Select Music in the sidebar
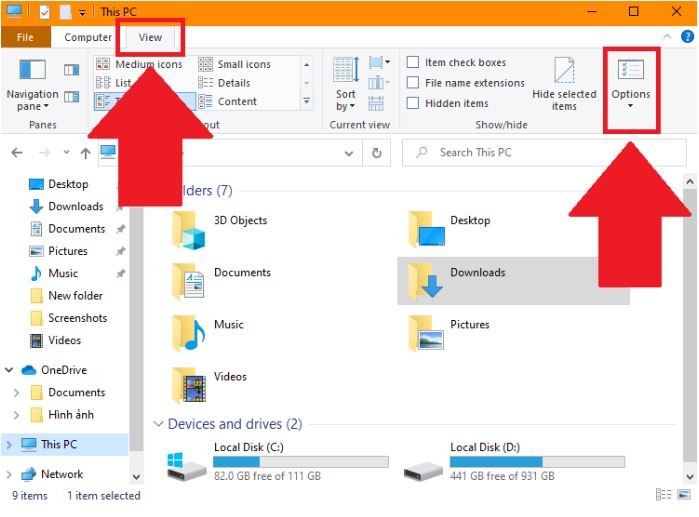The height and width of the screenshot is (517, 699). [x=63, y=273]
